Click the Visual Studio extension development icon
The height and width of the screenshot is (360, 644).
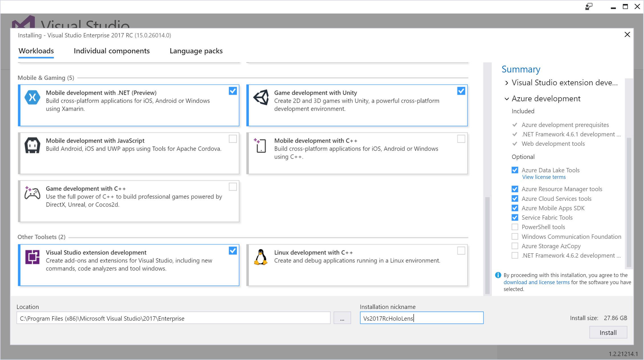pyautogui.click(x=32, y=257)
